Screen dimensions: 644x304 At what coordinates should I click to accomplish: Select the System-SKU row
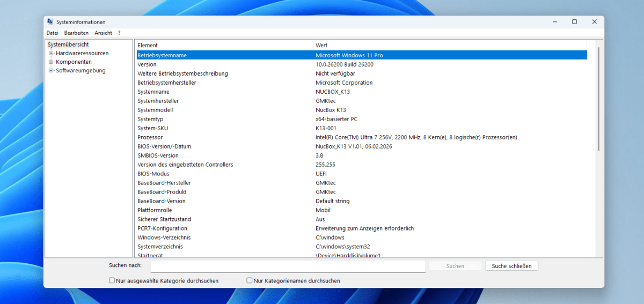pyautogui.click(x=361, y=128)
